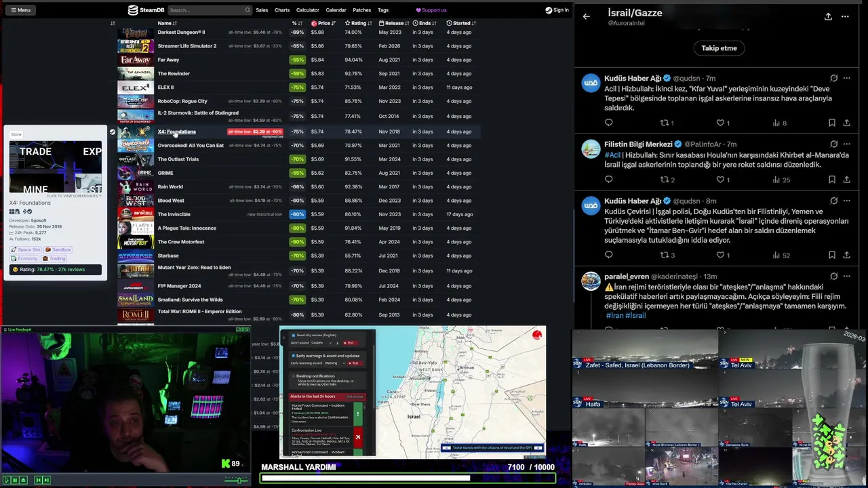The width and height of the screenshot is (868, 488).
Task: Open the X4: Foundations game link
Action: coord(176,131)
